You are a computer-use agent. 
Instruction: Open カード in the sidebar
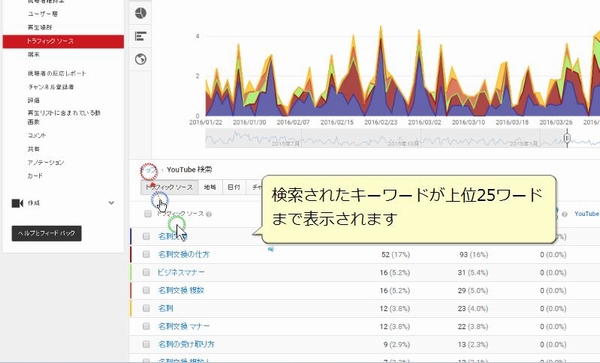(x=35, y=176)
